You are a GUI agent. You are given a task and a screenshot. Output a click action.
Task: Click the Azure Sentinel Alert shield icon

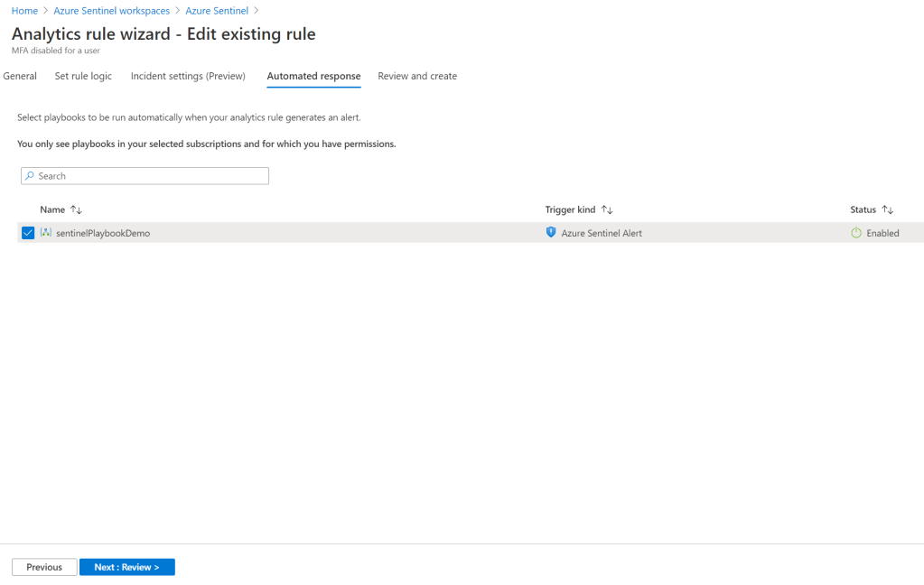(551, 233)
